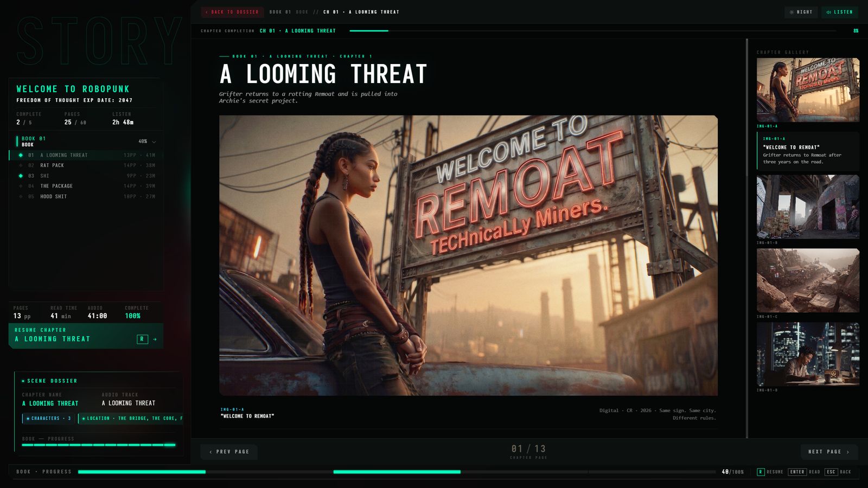Click the Complete 100% value
Image resolution: width=868 pixels, height=488 pixels.
[132, 316]
